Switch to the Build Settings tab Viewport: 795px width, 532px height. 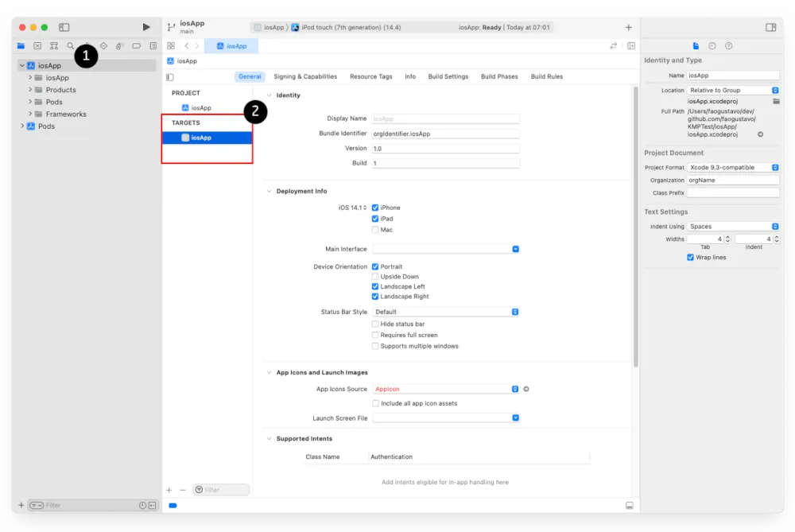tap(448, 76)
